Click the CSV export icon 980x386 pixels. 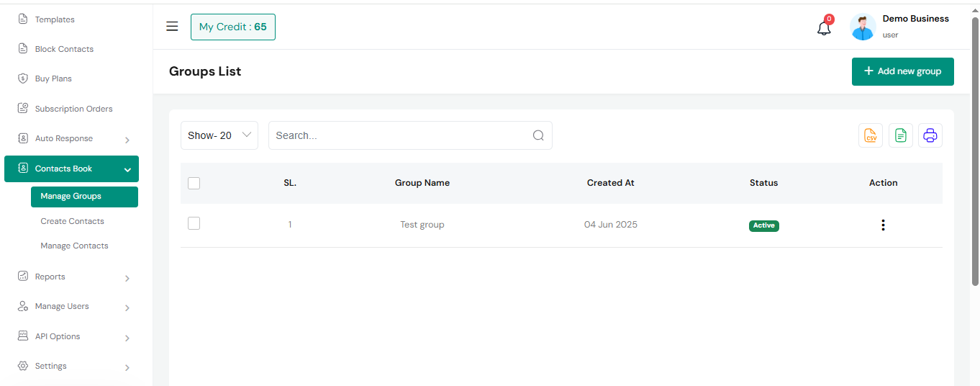tap(871, 135)
